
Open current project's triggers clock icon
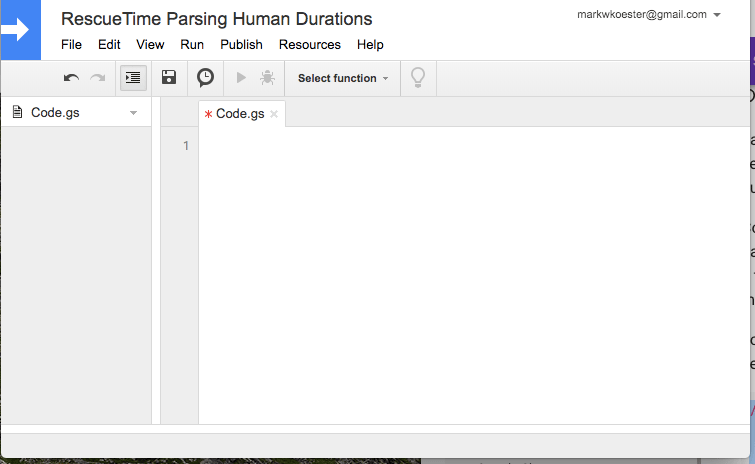[205, 78]
